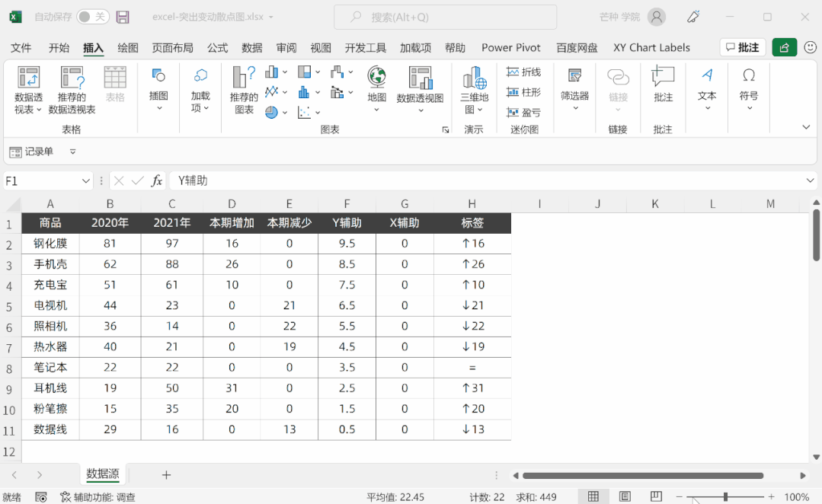Click the Save icon in title bar
822x504 pixels.
point(123,17)
